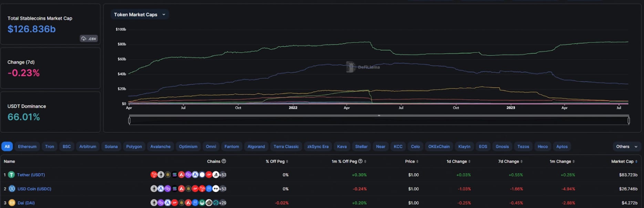Open the USD Coin (USDC) link
644x208 pixels.
[34, 189]
